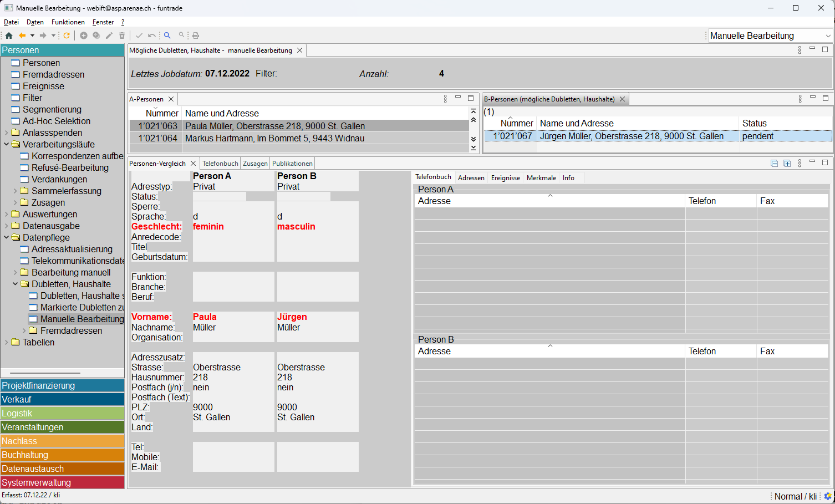Open the back history dropdown arrow

(32, 35)
